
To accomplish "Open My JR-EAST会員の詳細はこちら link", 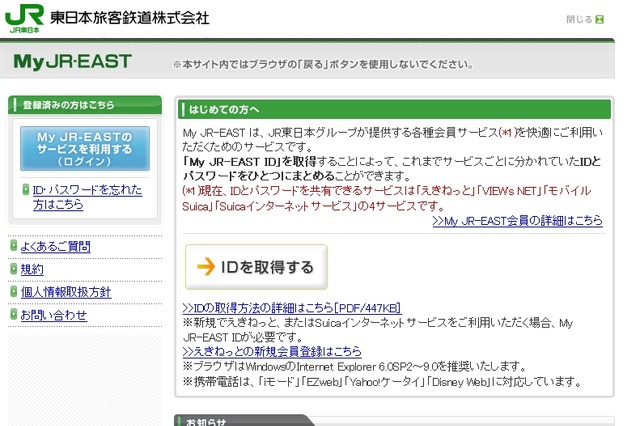I will (518, 221).
